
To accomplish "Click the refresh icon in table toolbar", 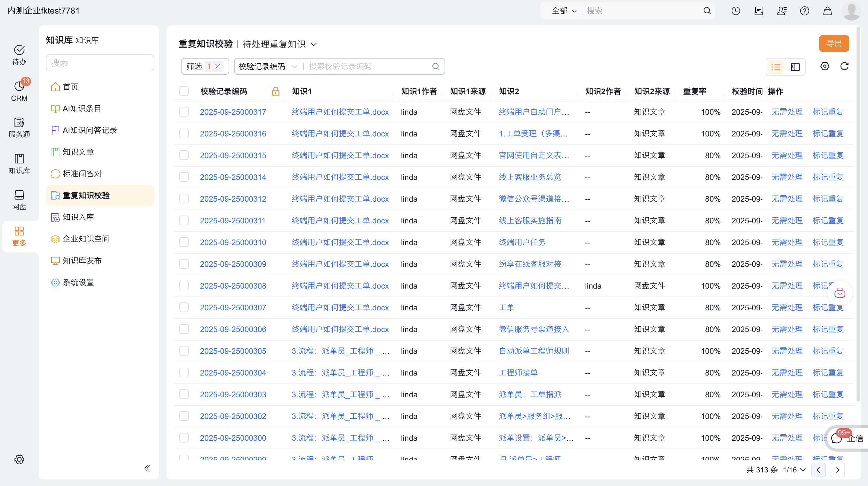I will point(844,66).
